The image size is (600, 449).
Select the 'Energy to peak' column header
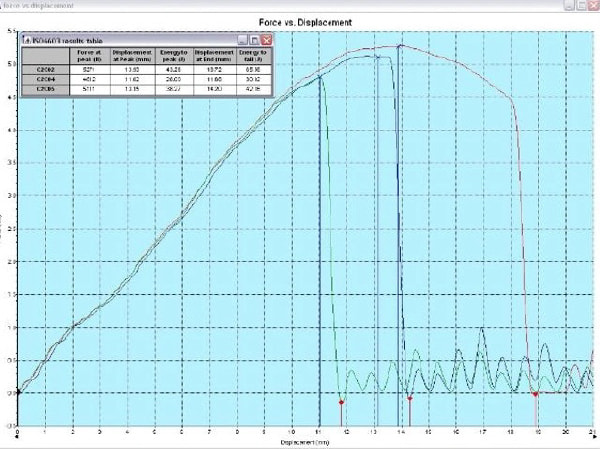(x=173, y=55)
